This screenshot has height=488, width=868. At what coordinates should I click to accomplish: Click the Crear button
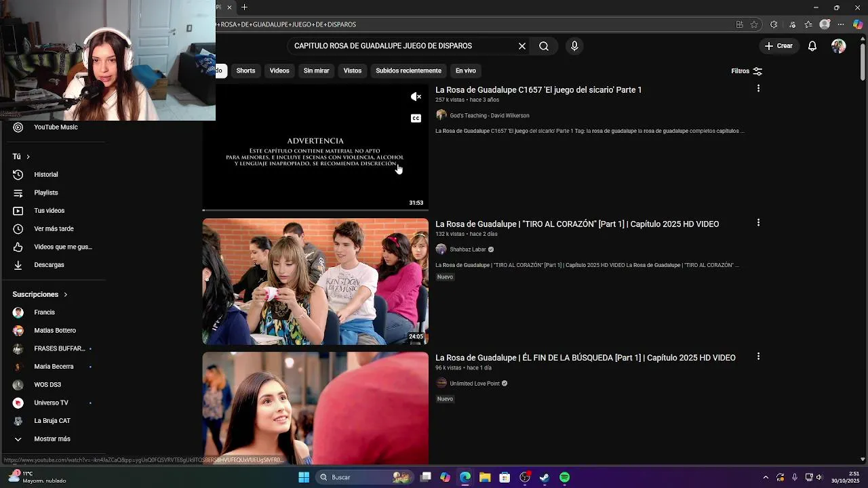(778, 46)
